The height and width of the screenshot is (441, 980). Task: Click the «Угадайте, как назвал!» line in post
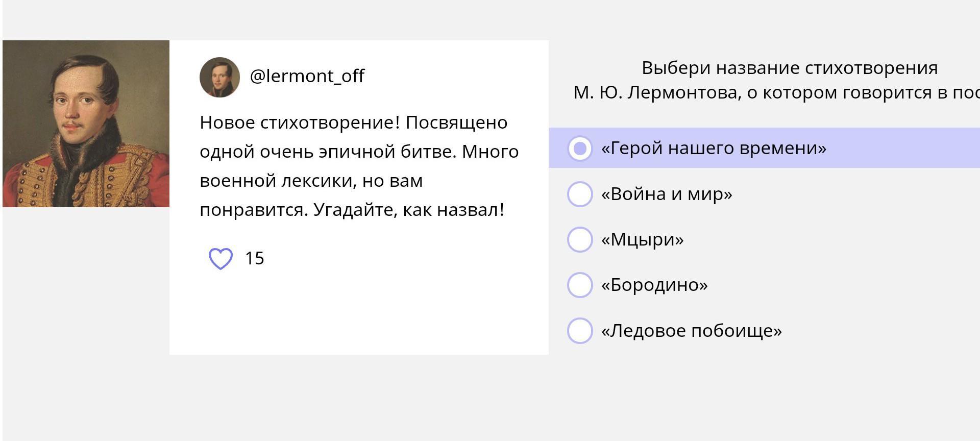point(408,210)
